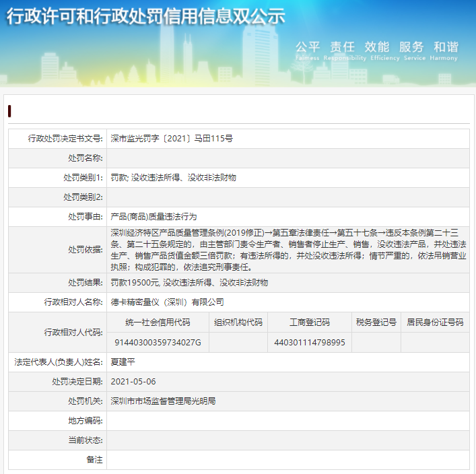The image size is (476, 474).
Task: Click the empty 处罚名称 value cell
Action: point(287,158)
